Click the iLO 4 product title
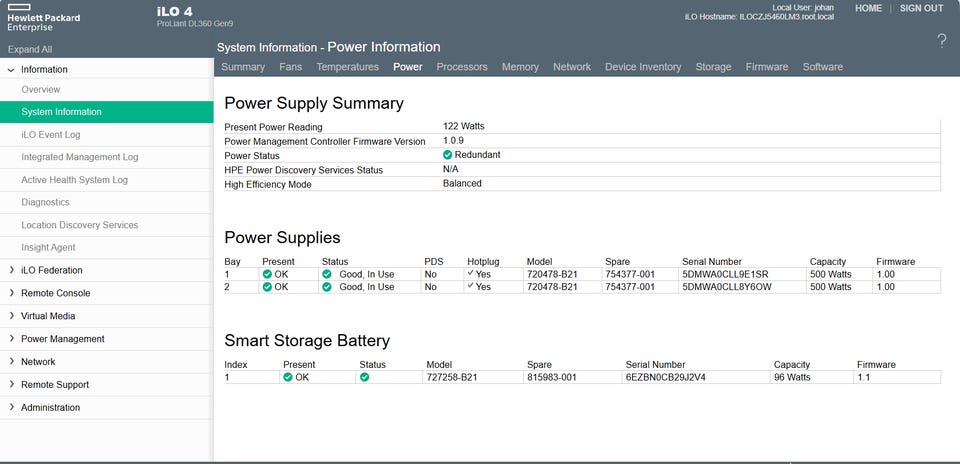960x464 pixels. (x=174, y=12)
